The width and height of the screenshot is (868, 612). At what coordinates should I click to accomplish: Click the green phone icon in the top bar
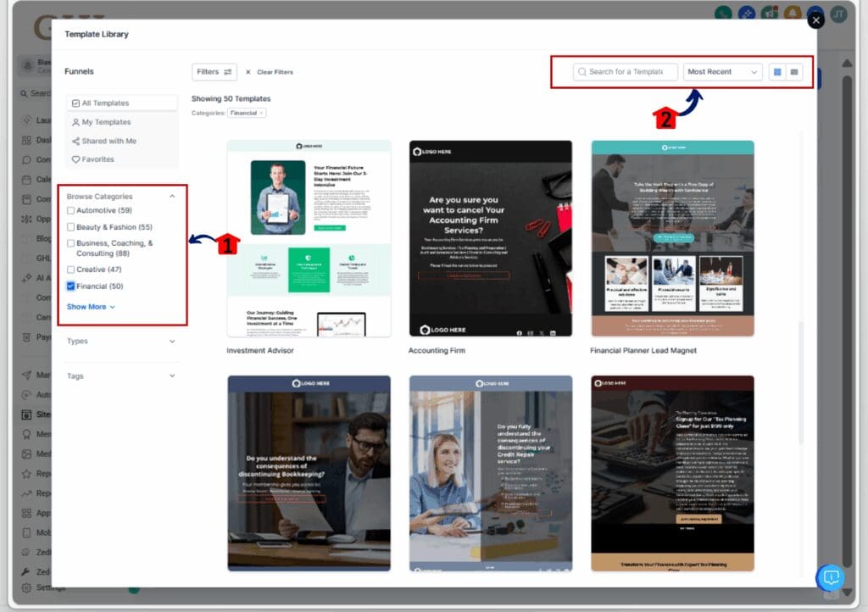[x=722, y=14]
